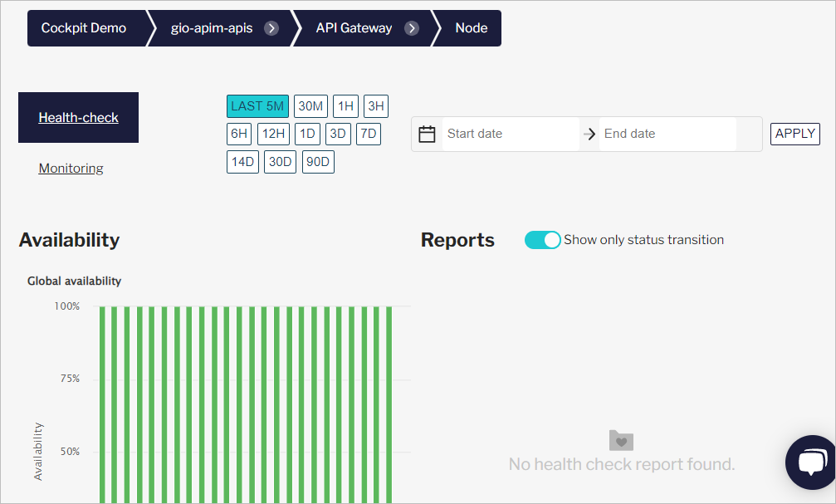Viewport: 836px width, 504px height.
Task: Switch to the Monitoring tab
Action: click(x=71, y=168)
